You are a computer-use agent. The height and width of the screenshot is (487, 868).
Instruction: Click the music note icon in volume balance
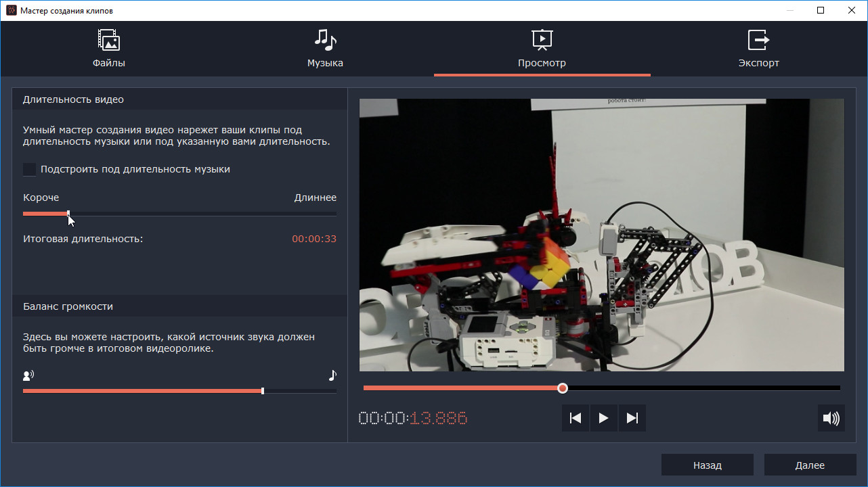(x=332, y=375)
